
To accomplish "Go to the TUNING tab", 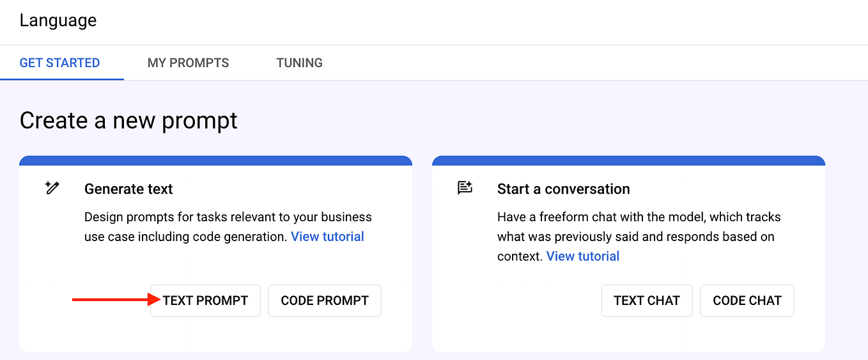I will (x=299, y=63).
